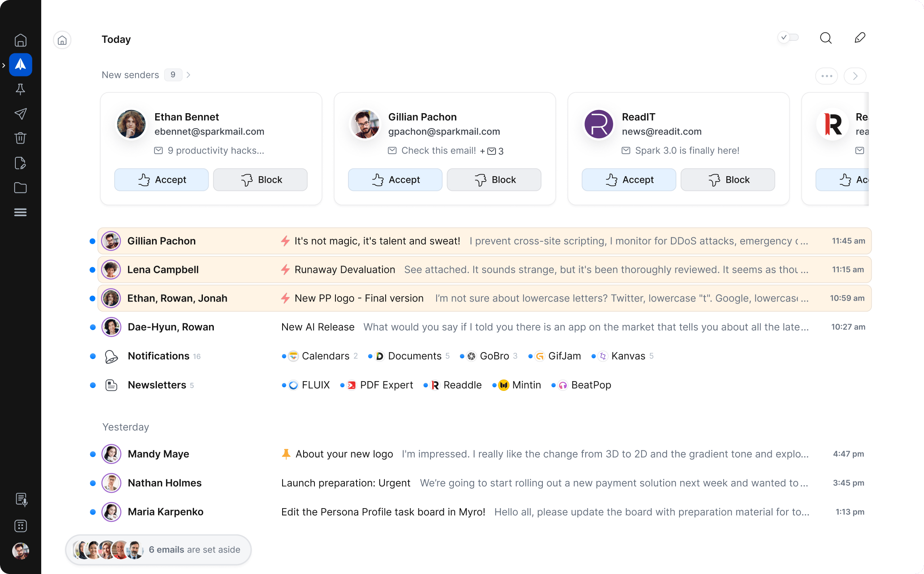Click the search magnifier icon
The width and height of the screenshot is (924, 574).
[x=825, y=38]
